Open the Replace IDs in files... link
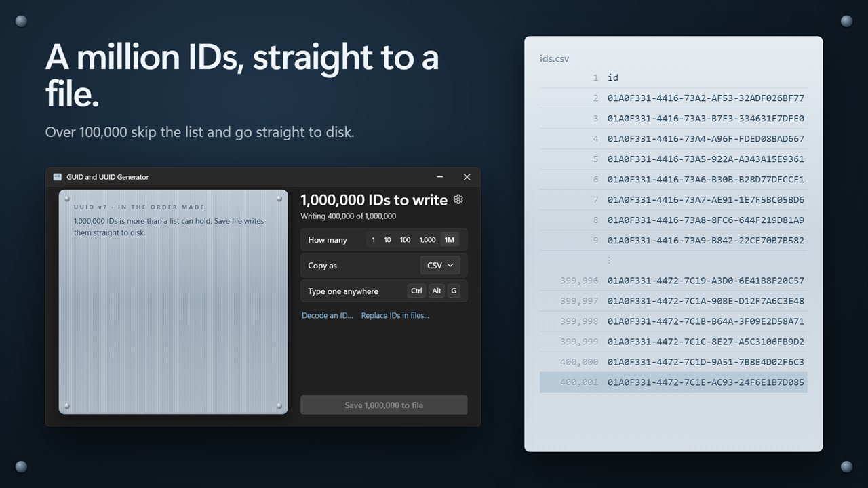 (395, 315)
